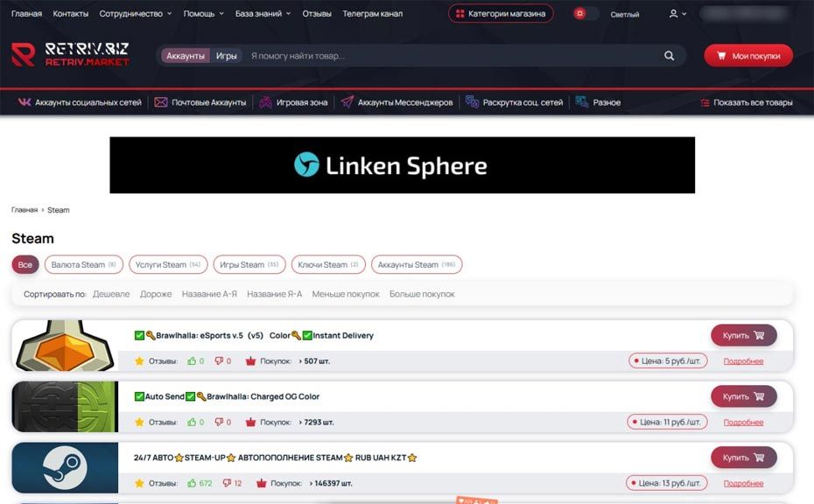Focus the Я помогу найти товар search field
Screen dimensions: 814x504
coord(452,55)
